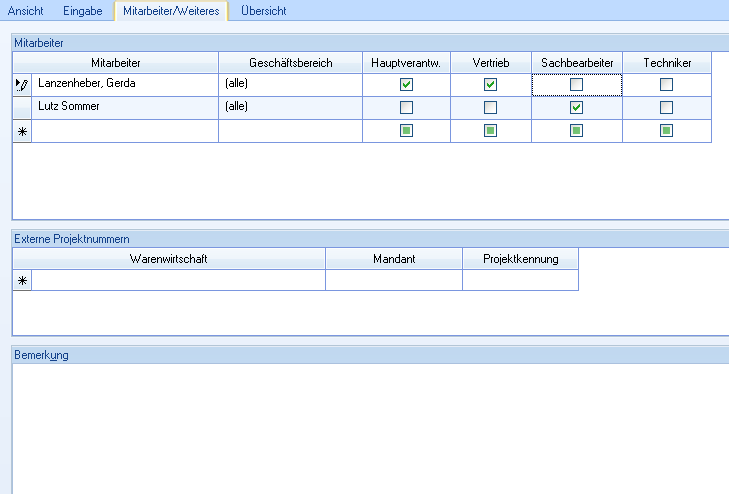This screenshot has width=729, height=494.
Task: Open Geschäftsbereich cell for Lutz Sommer
Action: [x=290, y=107]
